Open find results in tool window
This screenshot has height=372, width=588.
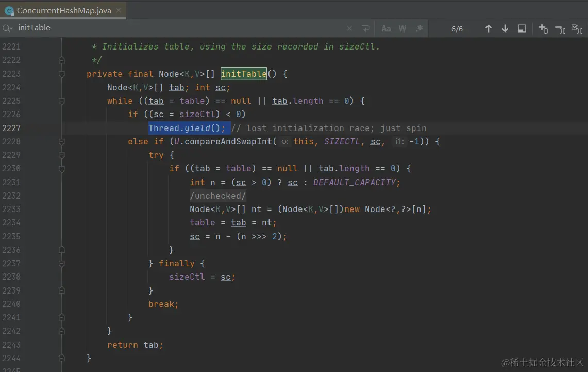522,28
